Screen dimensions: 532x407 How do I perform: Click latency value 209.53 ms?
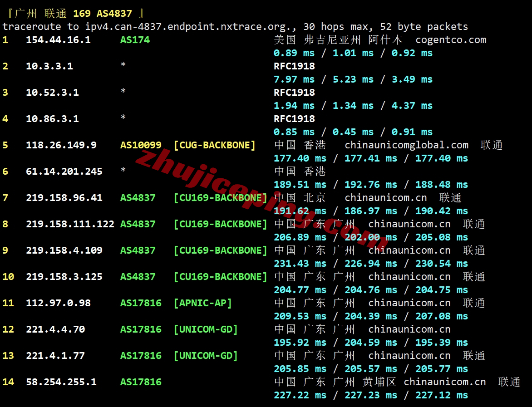(x=300, y=316)
